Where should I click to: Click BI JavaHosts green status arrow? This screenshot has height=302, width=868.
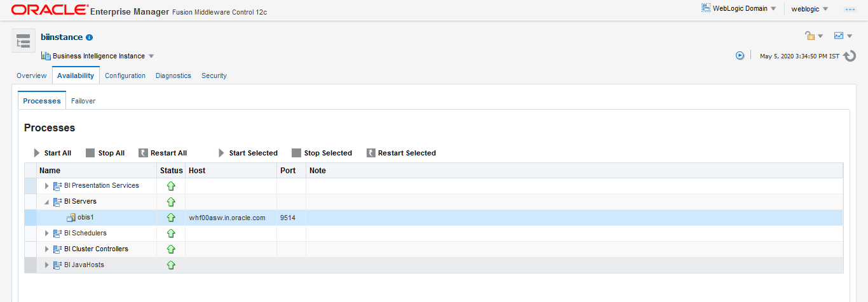(x=170, y=265)
